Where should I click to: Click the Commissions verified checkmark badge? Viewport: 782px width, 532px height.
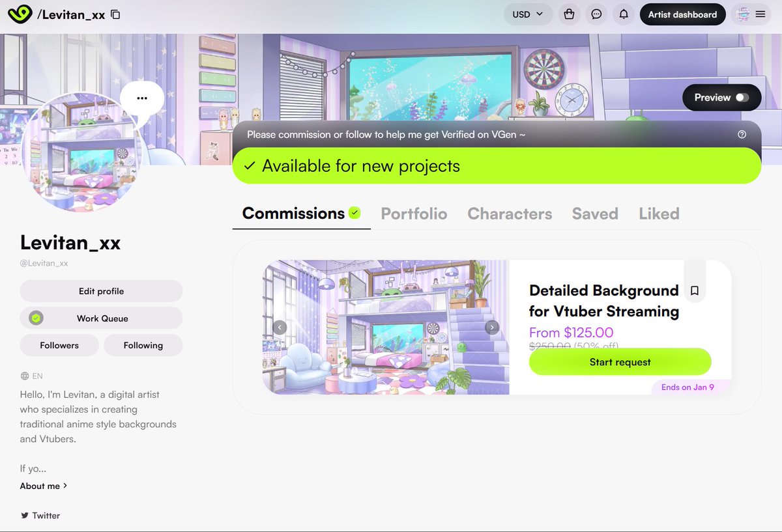coord(355,212)
